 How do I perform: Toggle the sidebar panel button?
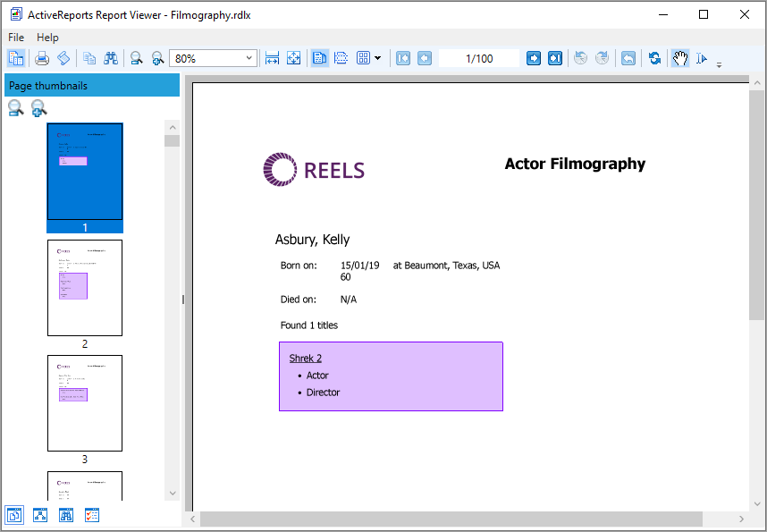coord(16,58)
